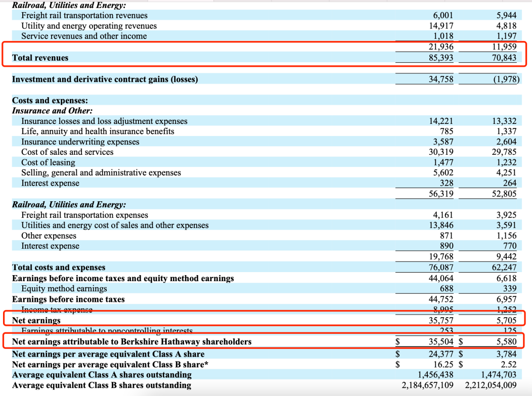Select the insurance costs subtotal 56,319
The width and height of the screenshot is (532, 396).
point(441,194)
